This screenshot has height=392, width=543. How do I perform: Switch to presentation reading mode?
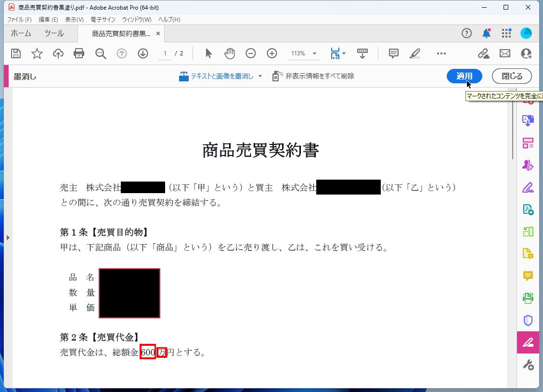click(x=362, y=53)
